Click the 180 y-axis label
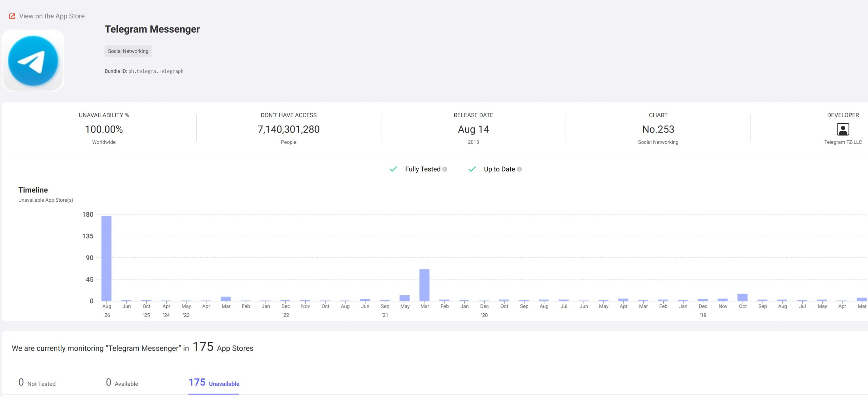868x397 pixels. click(x=88, y=215)
